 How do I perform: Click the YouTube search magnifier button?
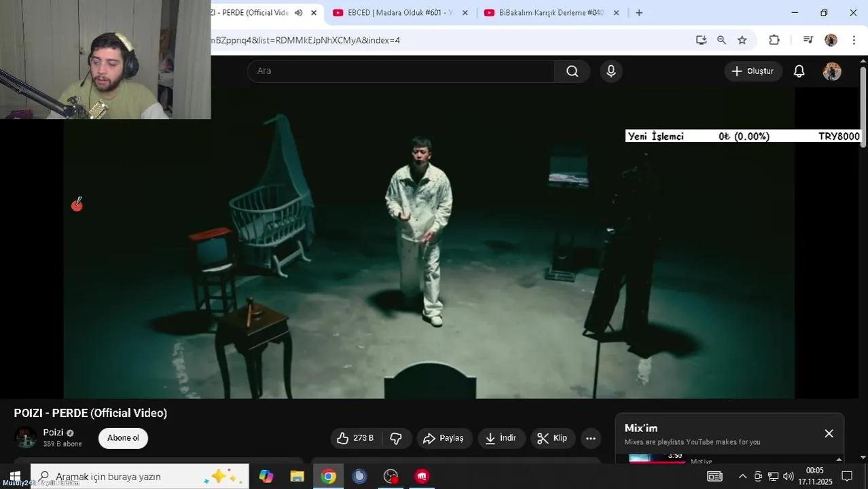click(x=572, y=71)
